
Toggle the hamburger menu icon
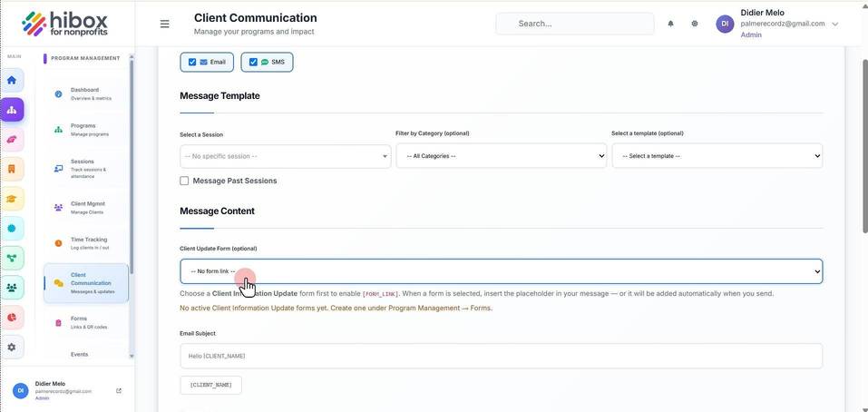(164, 24)
